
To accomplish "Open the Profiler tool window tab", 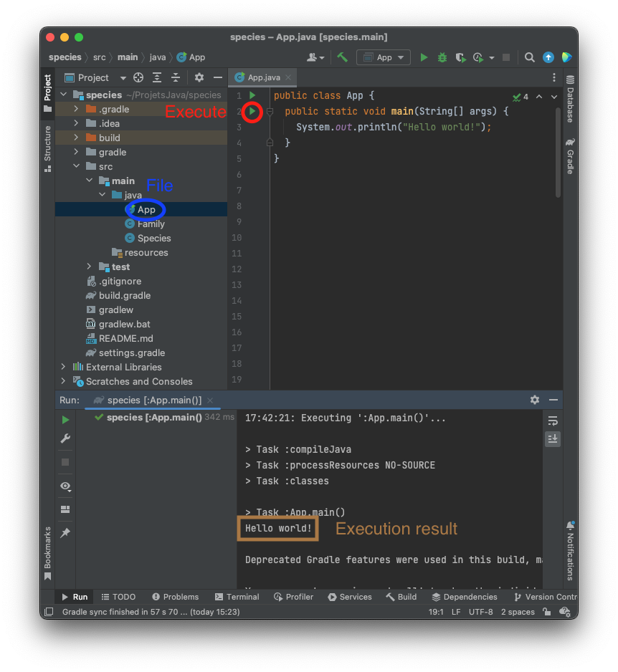I will (x=294, y=597).
